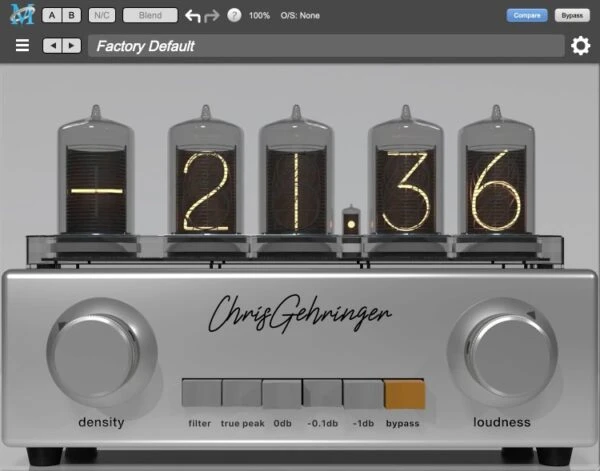Open the settings gear icon

(580, 46)
